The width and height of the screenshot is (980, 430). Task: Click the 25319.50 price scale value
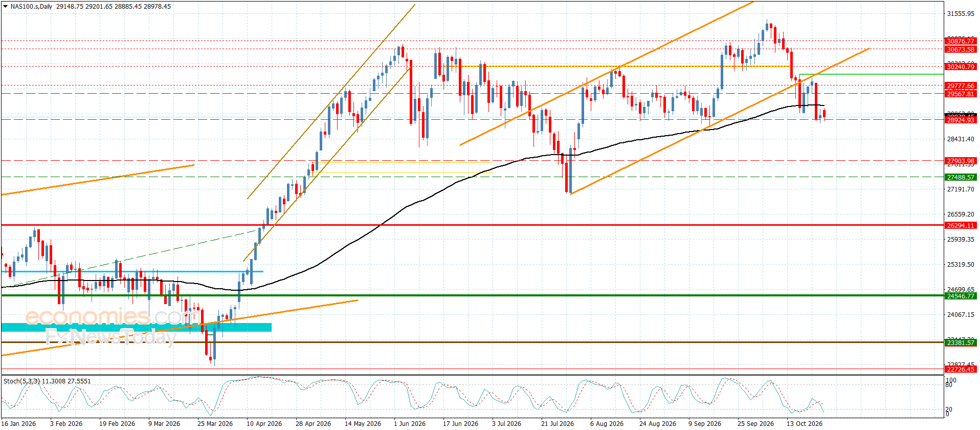point(961,265)
